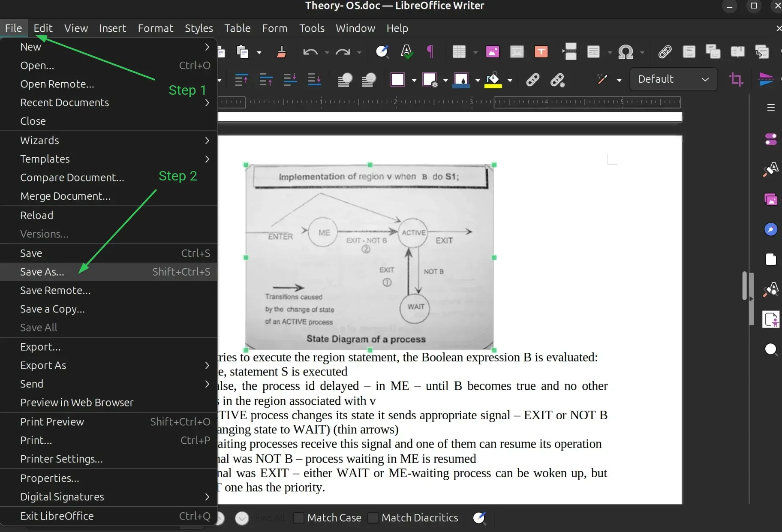Click the Unlink Frames icon
The width and height of the screenshot is (782, 532).
[x=557, y=80]
